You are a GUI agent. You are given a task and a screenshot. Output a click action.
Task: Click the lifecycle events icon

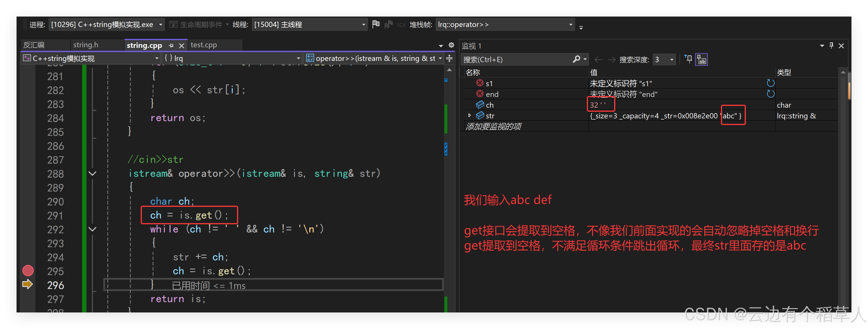pyautogui.click(x=173, y=25)
